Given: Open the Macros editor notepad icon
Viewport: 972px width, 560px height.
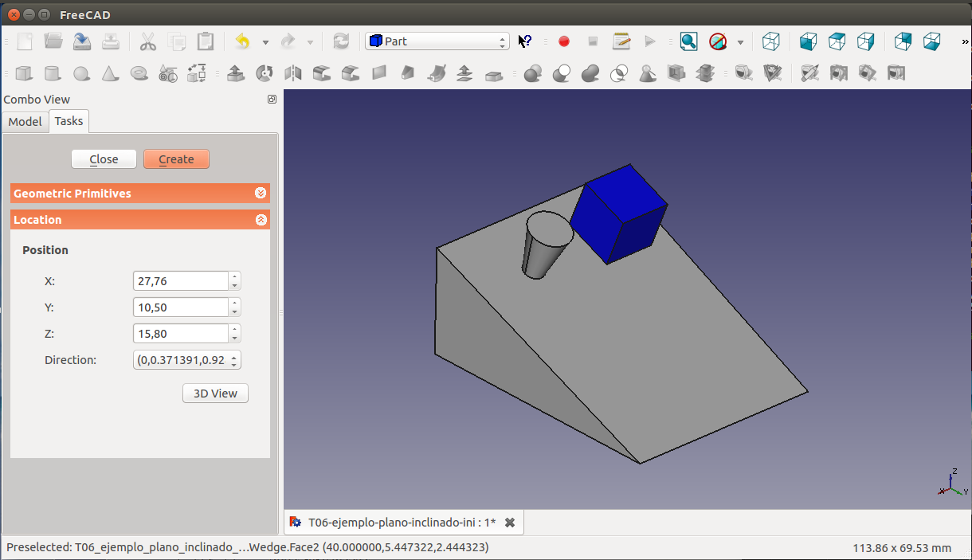Looking at the screenshot, I should 621,41.
